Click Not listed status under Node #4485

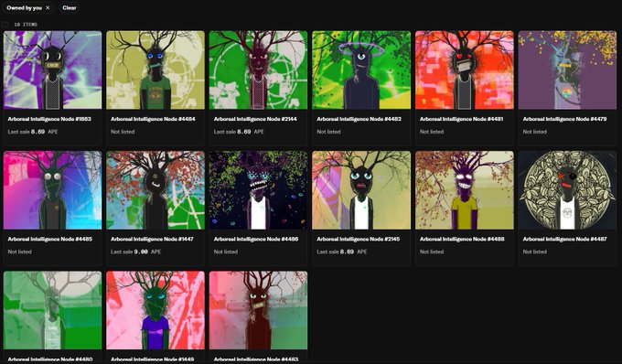coord(19,252)
